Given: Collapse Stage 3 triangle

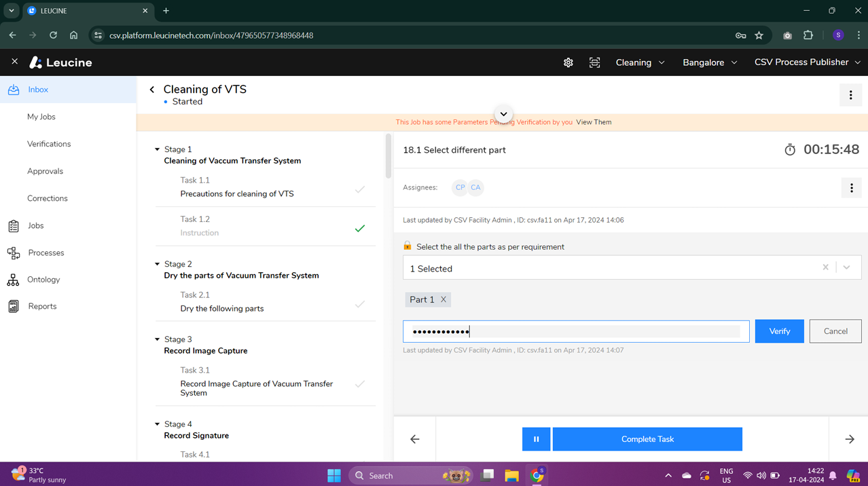Looking at the screenshot, I should click(x=157, y=339).
